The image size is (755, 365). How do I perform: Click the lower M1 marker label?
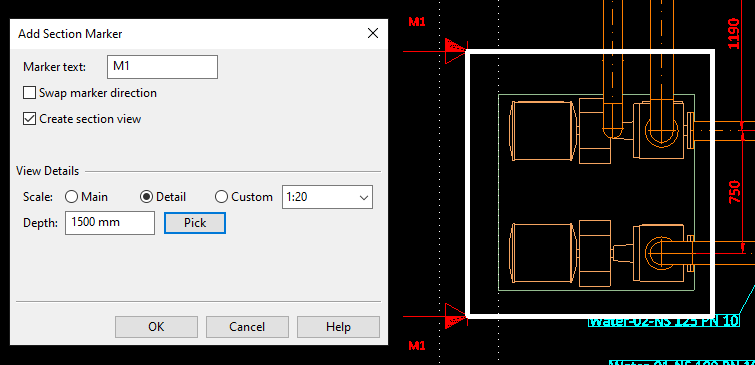click(x=417, y=345)
